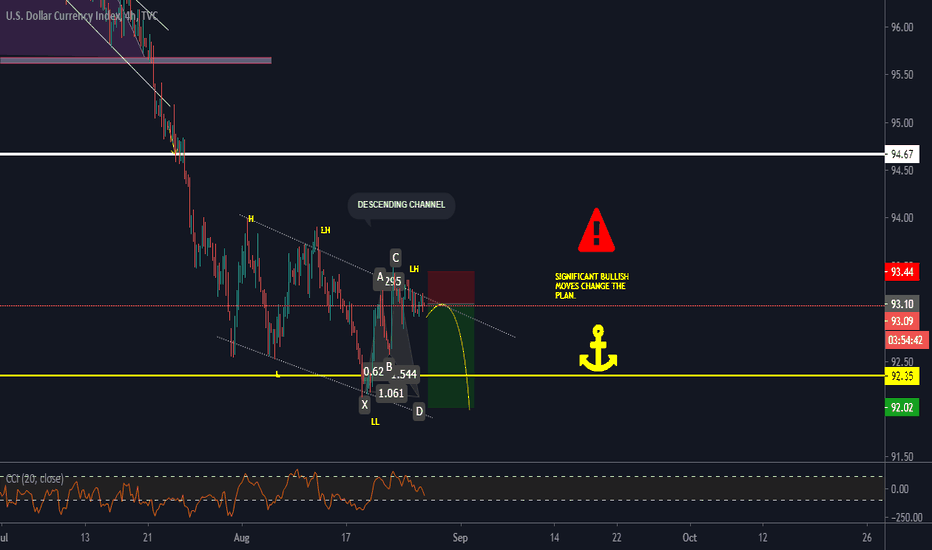Click the red 93.44 stop price label
The width and height of the screenshot is (932, 550).
pyautogui.click(x=902, y=272)
